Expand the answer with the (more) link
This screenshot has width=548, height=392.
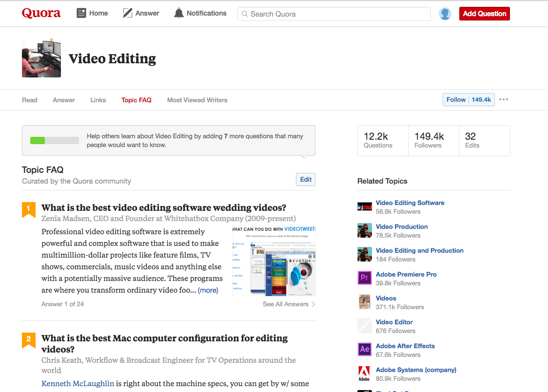[208, 290]
